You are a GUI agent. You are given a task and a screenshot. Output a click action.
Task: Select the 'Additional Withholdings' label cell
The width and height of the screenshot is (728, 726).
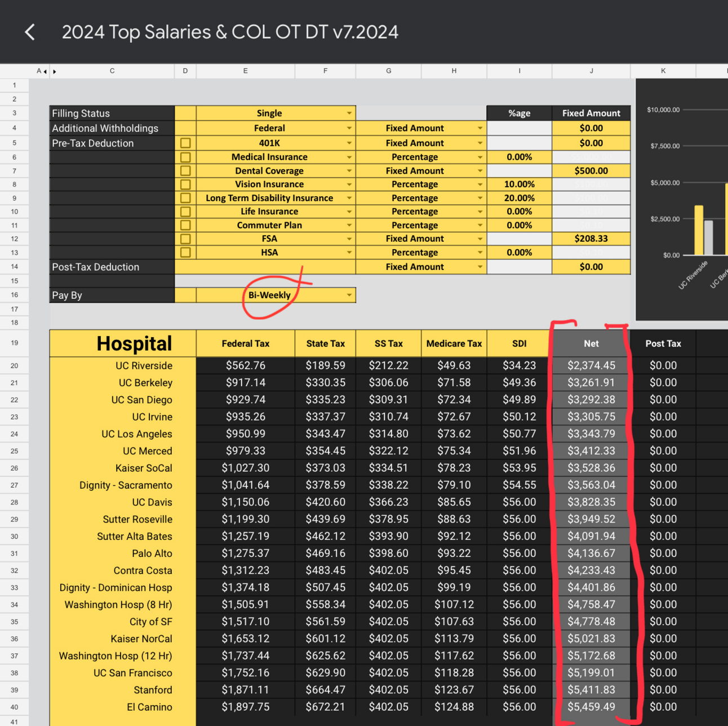coord(112,129)
